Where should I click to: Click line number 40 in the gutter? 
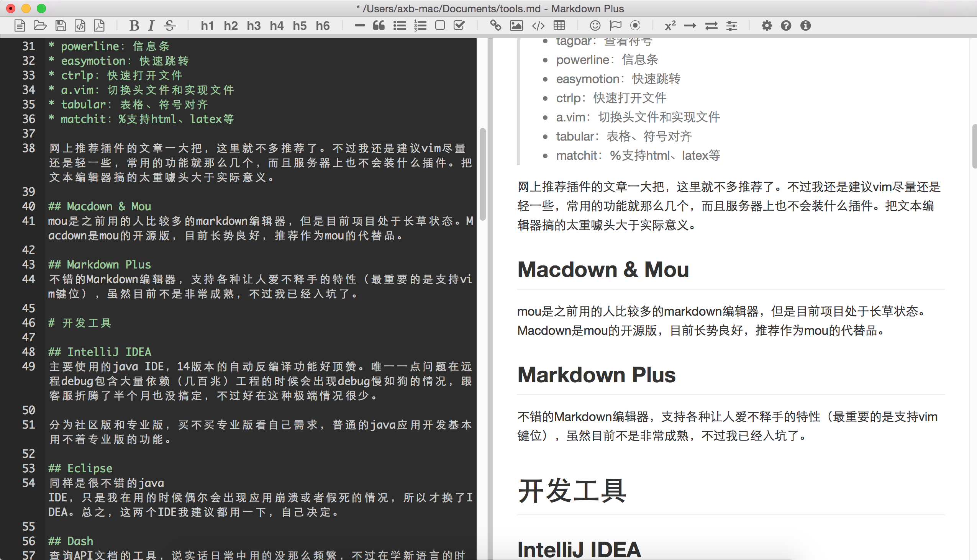coord(29,206)
